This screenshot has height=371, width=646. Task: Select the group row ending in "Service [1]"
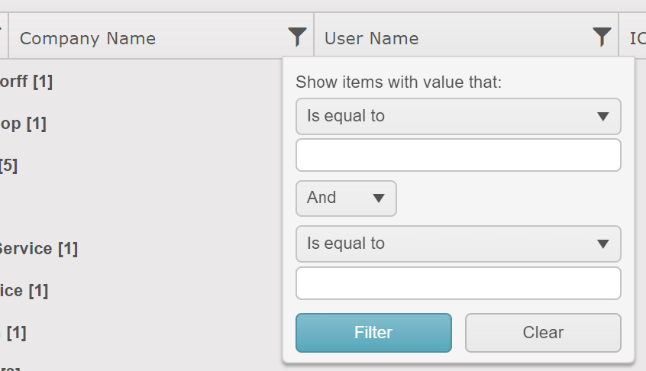(39, 249)
